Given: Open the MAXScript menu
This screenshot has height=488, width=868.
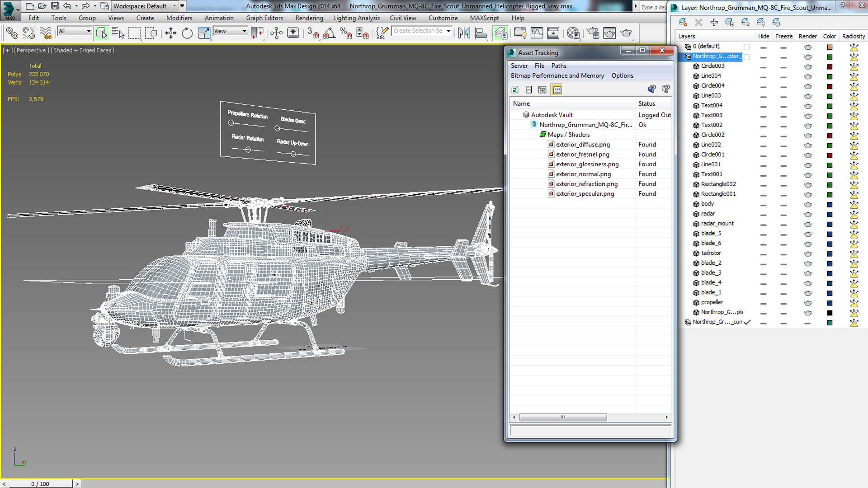Looking at the screenshot, I should [x=484, y=18].
